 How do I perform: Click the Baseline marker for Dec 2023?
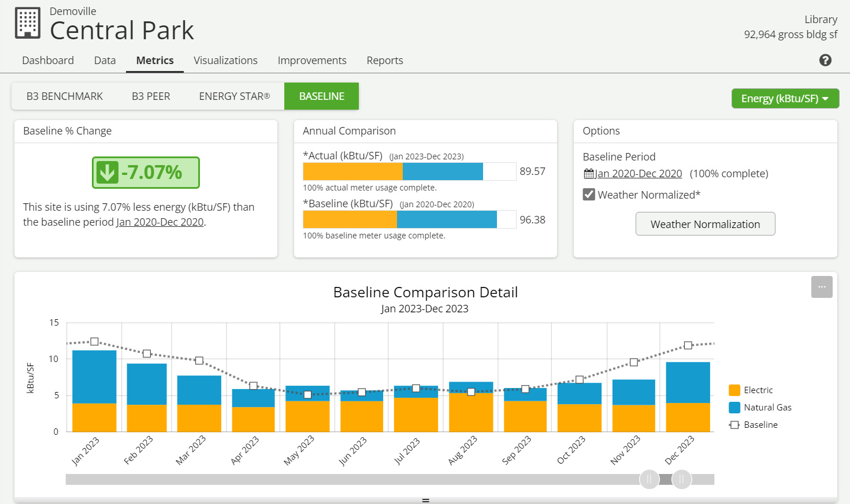(688, 345)
